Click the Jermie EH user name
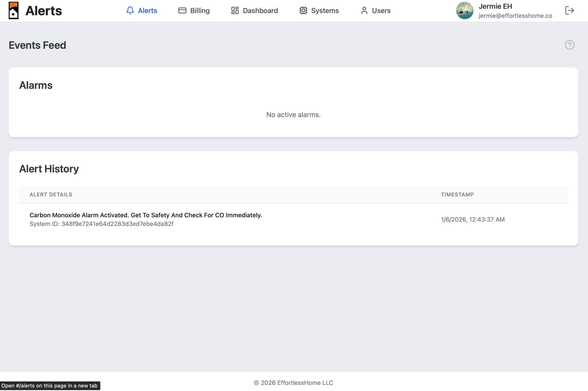This screenshot has height=391, width=588. [495, 6]
